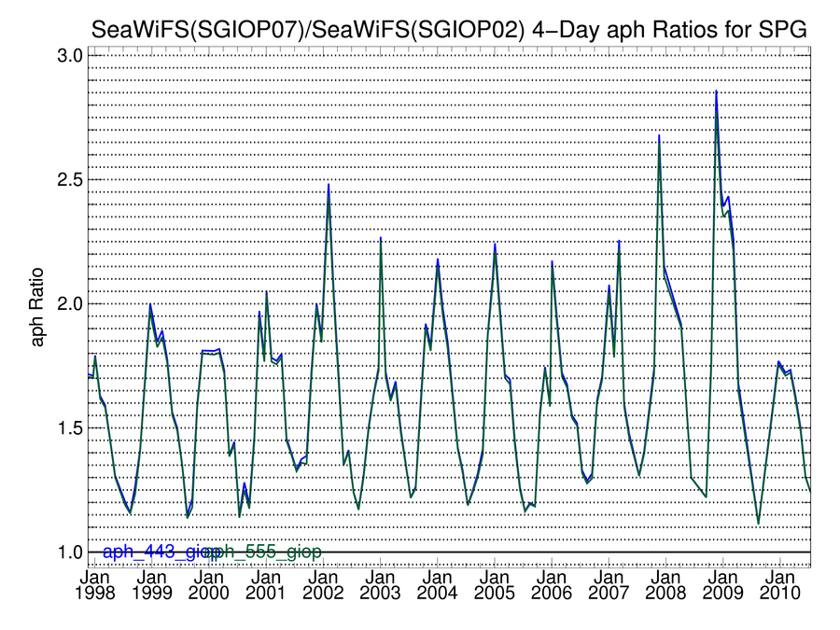
Task: Click the aph_555_giop legend label
Action: [x=263, y=552]
